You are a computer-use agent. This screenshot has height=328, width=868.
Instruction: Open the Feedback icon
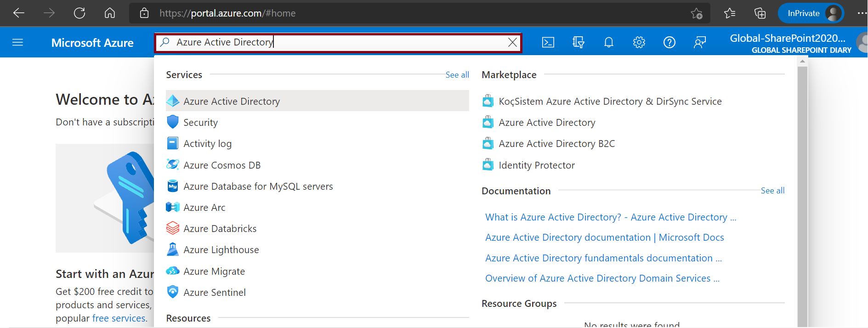700,43
